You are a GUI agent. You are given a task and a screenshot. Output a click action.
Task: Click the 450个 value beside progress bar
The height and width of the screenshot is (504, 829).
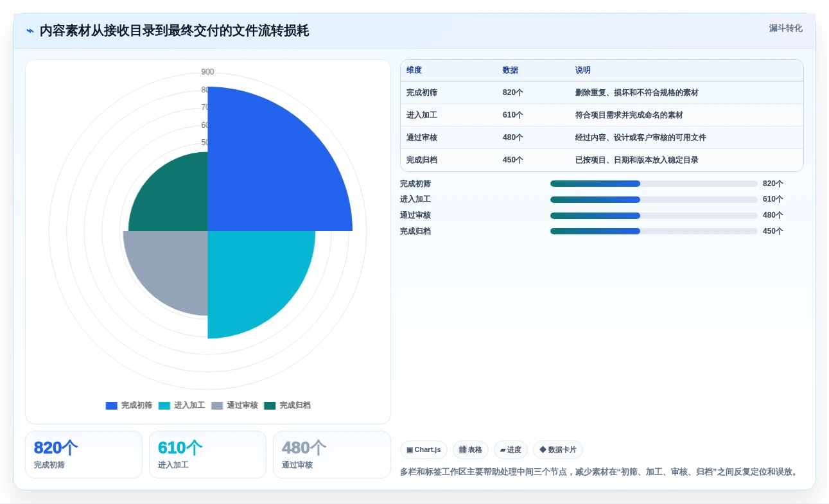click(x=773, y=231)
